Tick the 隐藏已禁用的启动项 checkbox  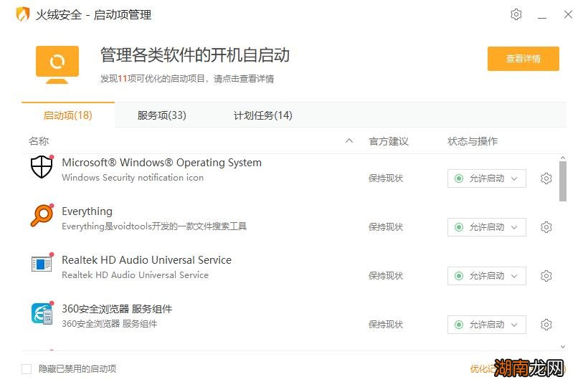click(27, 369)
